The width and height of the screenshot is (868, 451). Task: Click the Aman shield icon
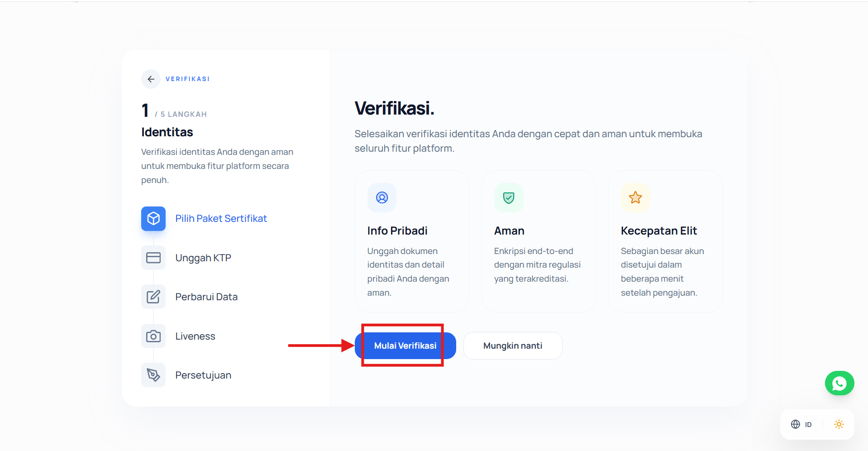pos(509,197)
